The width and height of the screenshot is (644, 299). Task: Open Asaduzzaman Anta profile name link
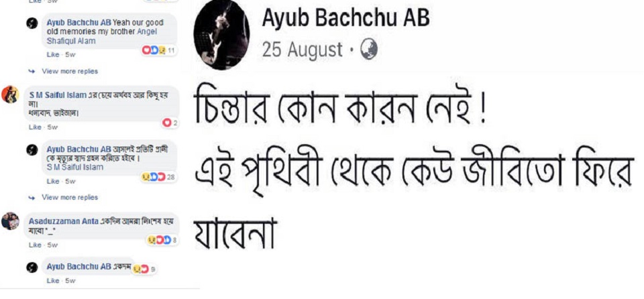(63, 221)
